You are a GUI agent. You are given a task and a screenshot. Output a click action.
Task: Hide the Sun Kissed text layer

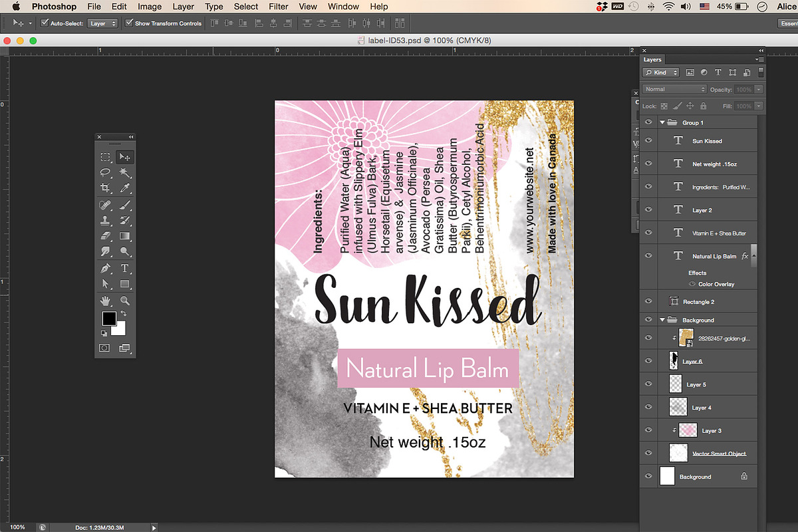[649, 140]
